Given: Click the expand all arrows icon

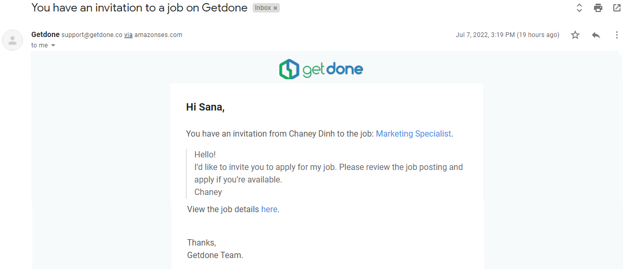Looking at the screenshot, I should pos(579,8).
